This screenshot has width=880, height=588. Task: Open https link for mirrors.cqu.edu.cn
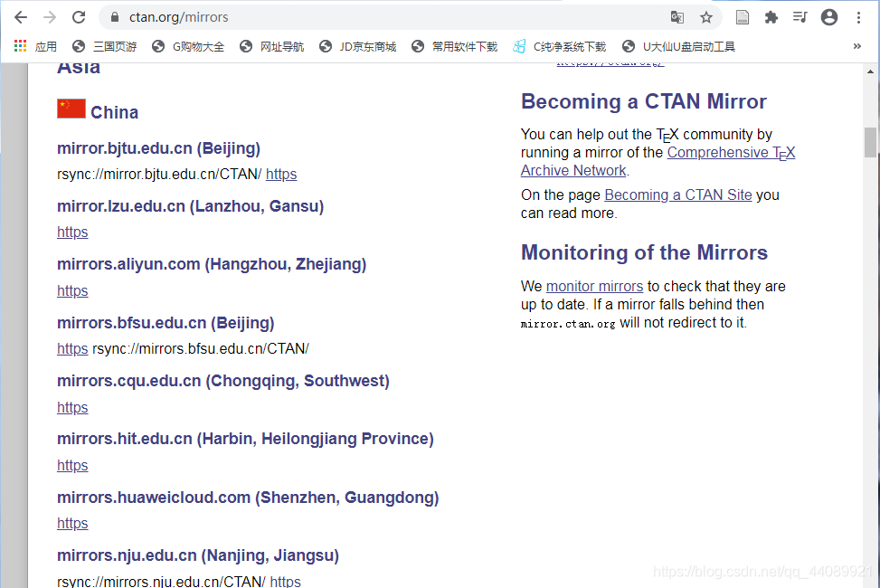coord(72,407)
